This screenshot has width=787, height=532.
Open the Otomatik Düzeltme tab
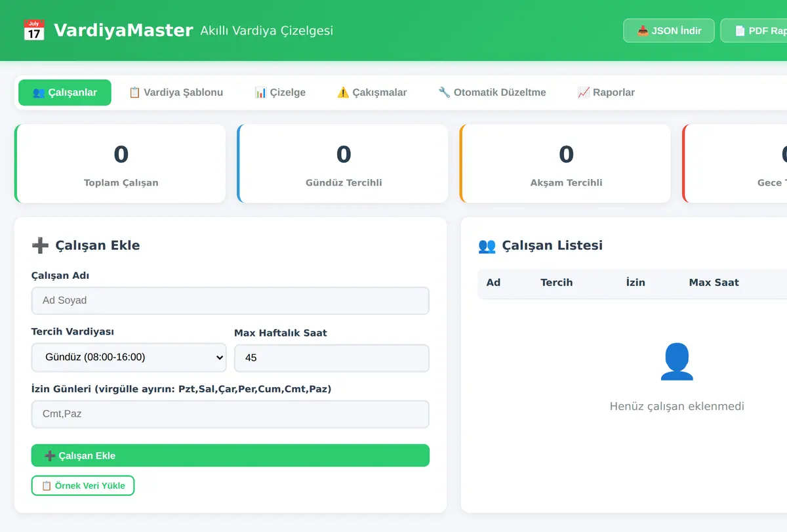click(492, 92)
